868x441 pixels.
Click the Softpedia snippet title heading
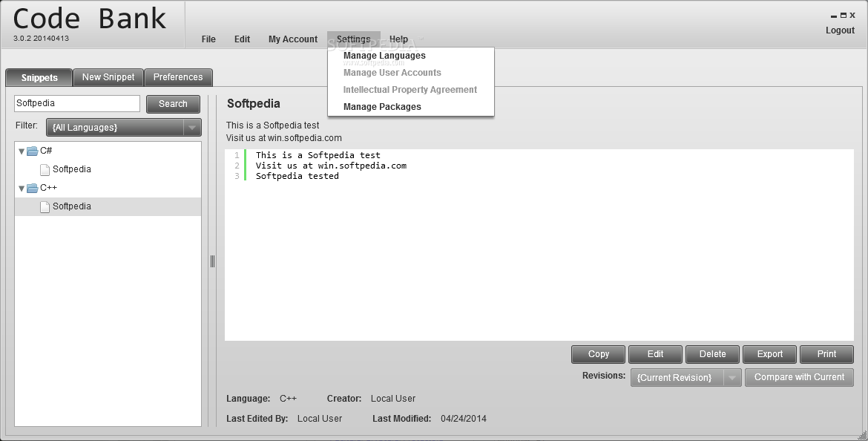(x=254, y=104)
